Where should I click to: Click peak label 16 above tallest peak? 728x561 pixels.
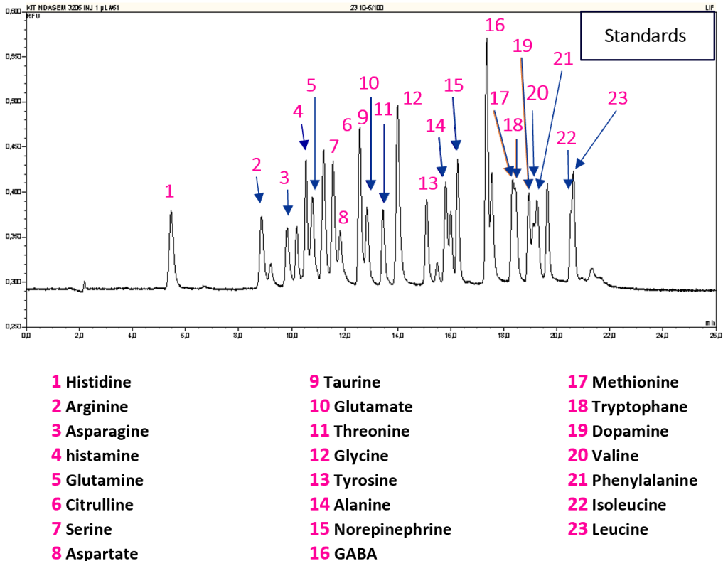pos(495,25)
